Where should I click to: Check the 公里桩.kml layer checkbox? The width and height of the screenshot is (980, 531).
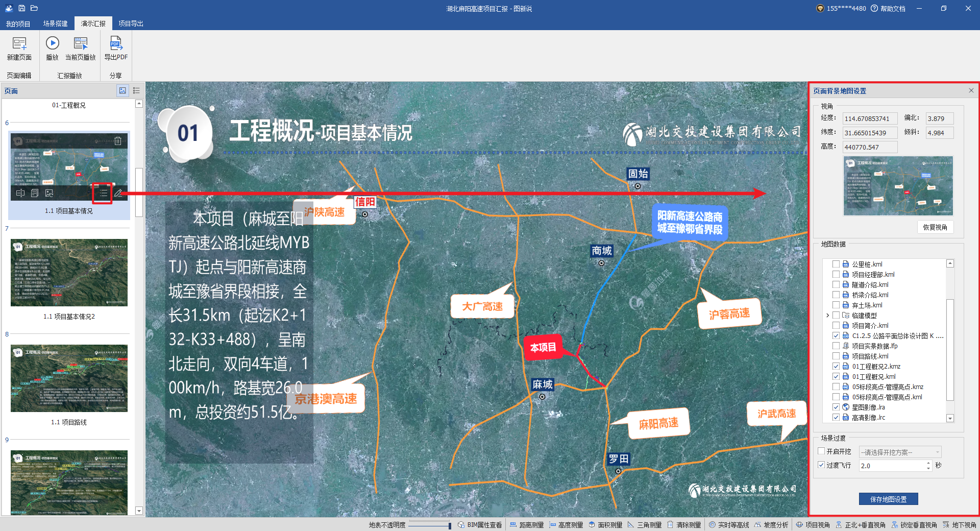pyautogui.click(x=836, y=264)
